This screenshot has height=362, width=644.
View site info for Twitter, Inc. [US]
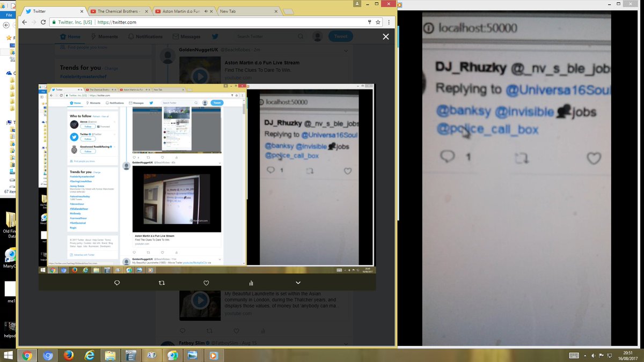tap(72, 22)
